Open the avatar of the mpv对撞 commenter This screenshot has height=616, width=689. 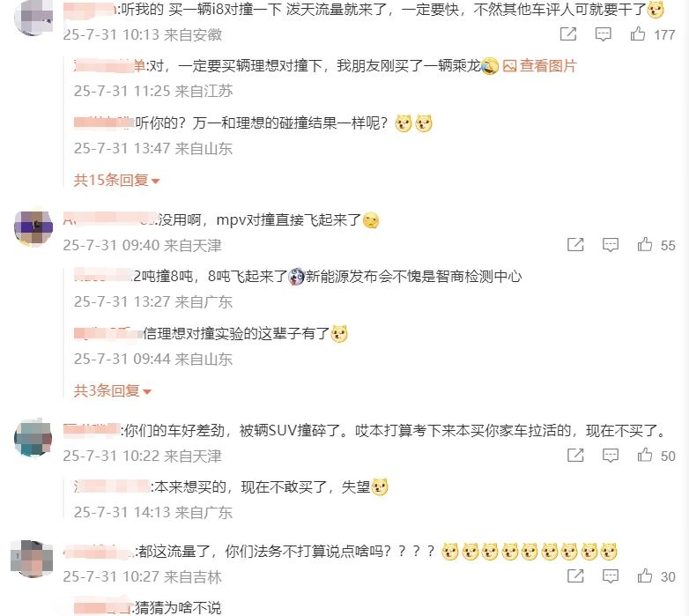tap(33, 226)
